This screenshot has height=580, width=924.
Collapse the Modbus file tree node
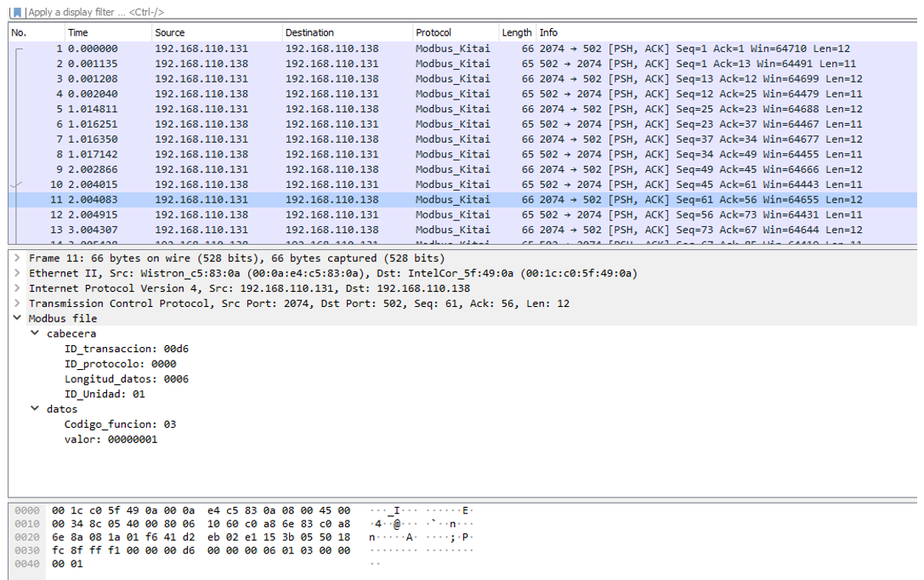(17, 319)
